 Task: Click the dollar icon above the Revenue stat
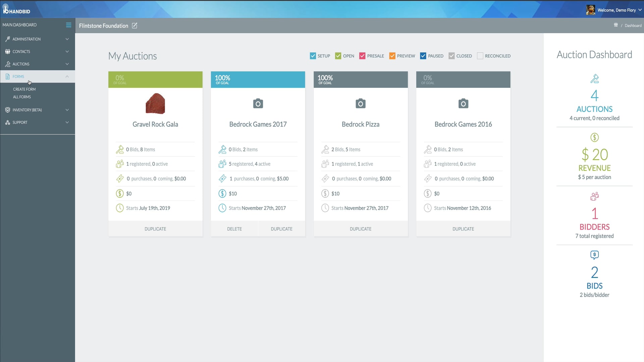pos(594,137)
